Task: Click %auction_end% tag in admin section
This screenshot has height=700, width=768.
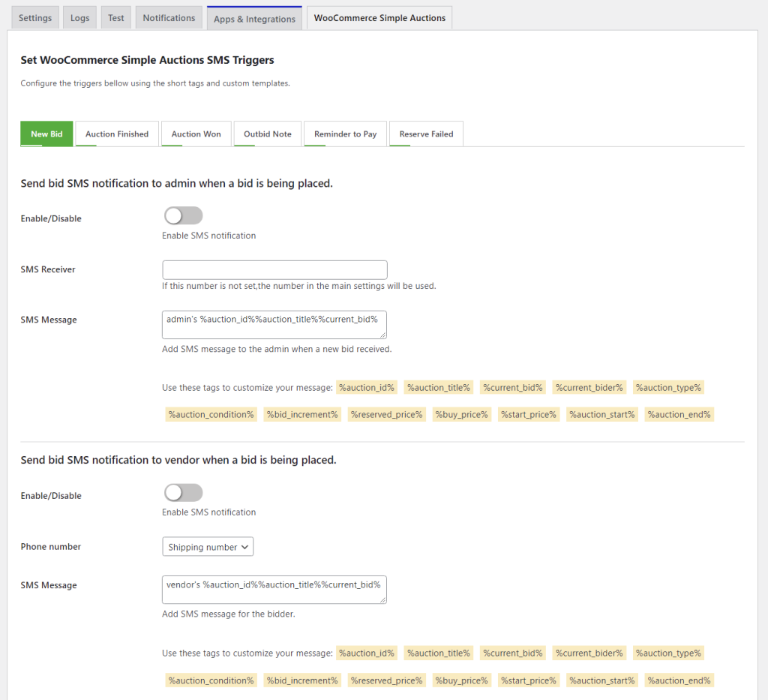Action: [679, 414]
